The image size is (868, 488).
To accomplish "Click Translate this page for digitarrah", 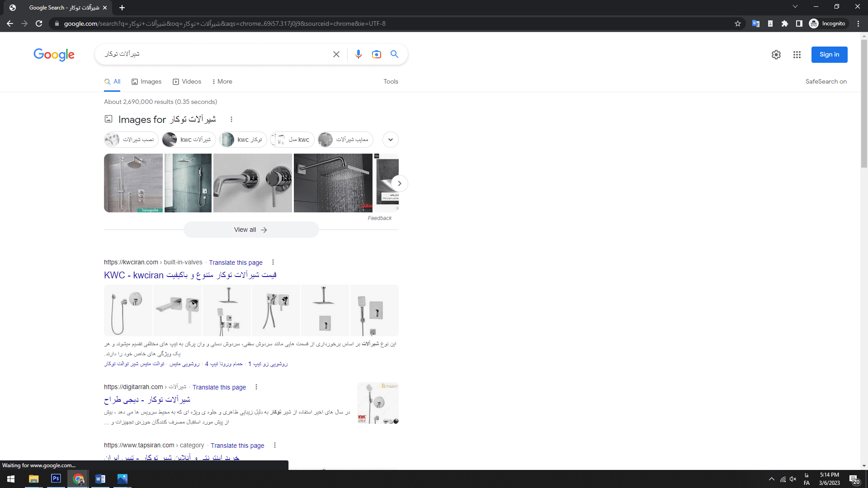I will [x=219, y=387].
